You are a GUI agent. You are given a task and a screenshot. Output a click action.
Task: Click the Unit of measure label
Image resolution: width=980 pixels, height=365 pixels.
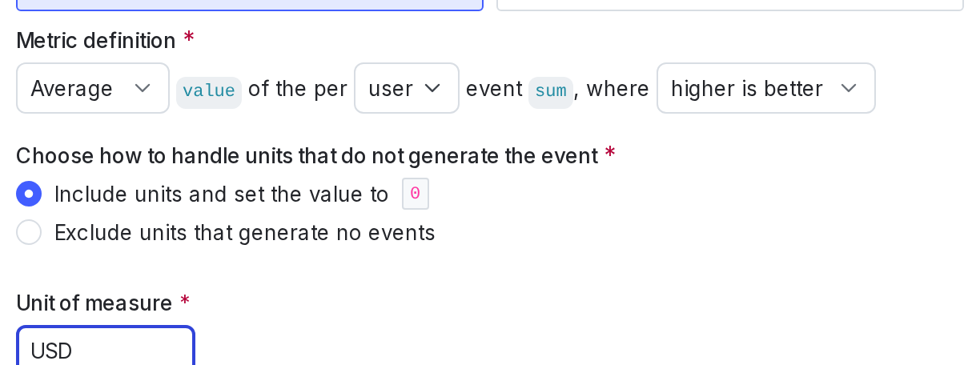(x=94, y=303)
